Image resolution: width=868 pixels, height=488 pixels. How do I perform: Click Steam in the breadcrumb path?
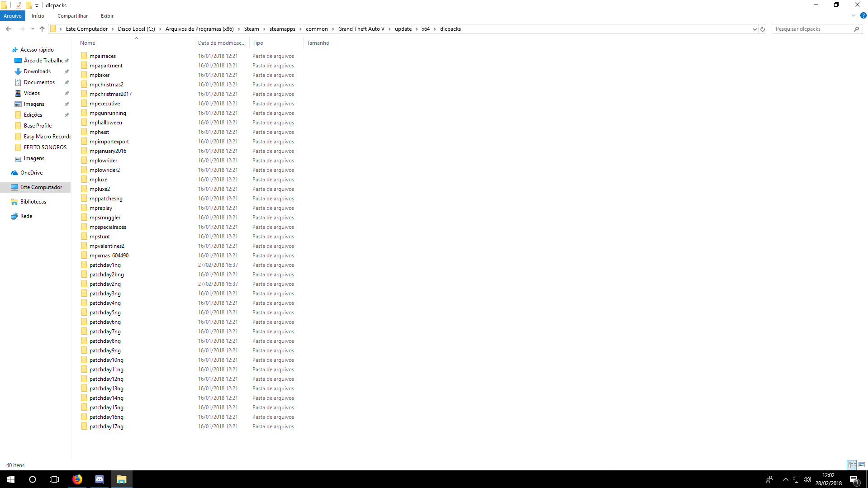tap(251, 29)
